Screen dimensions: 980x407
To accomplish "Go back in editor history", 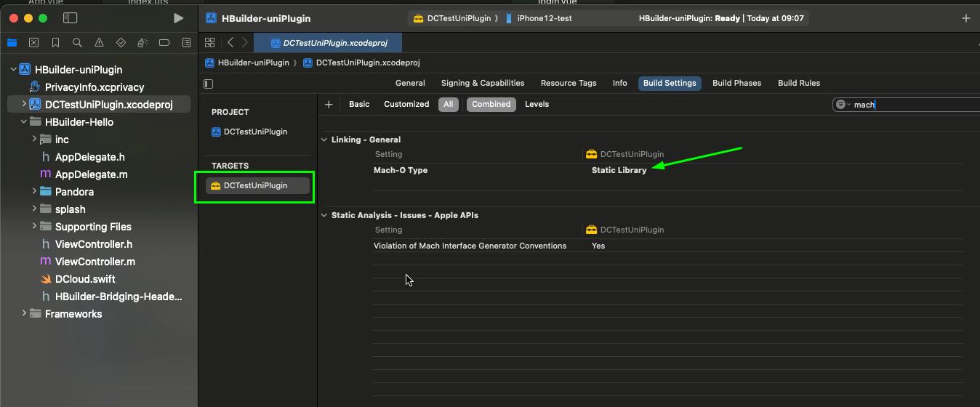I will tap(230, 43).
